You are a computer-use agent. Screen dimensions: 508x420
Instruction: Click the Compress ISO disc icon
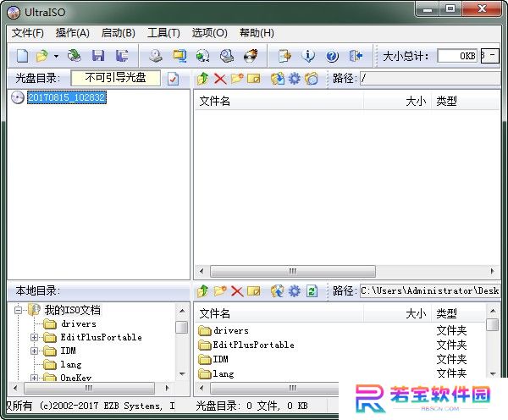[x=203, y=56]
